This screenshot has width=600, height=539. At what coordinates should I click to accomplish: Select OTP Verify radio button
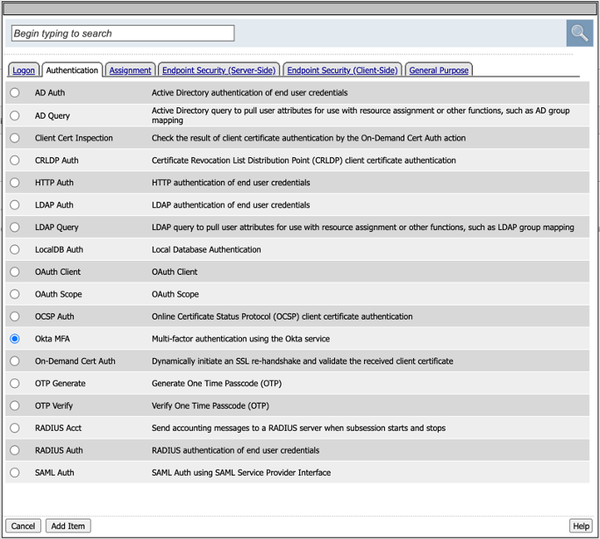pyautogui.click(x=15, y=405)
